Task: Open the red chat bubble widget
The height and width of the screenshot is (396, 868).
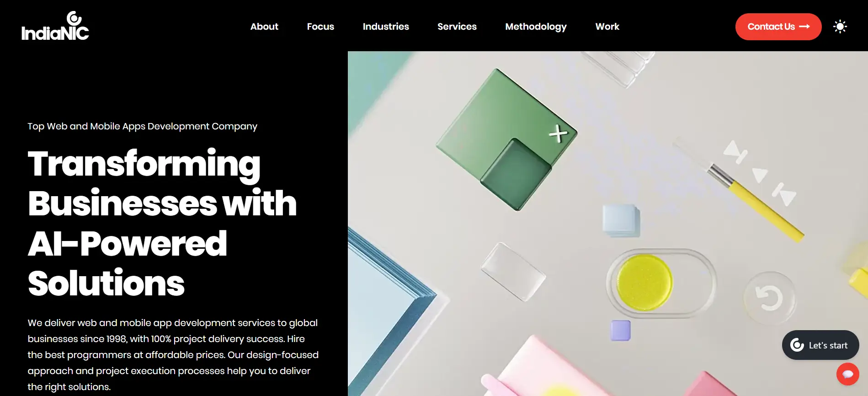Action: pos(848,374)
